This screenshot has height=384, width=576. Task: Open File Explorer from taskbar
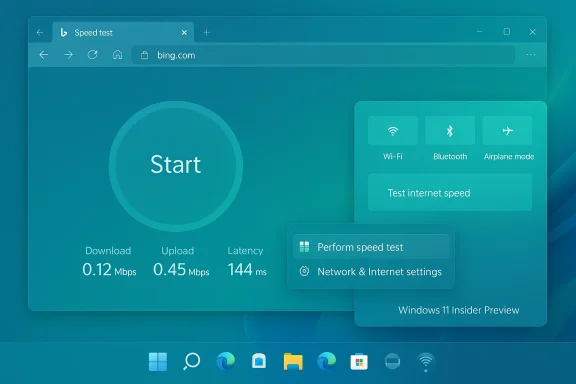point(293,361)
